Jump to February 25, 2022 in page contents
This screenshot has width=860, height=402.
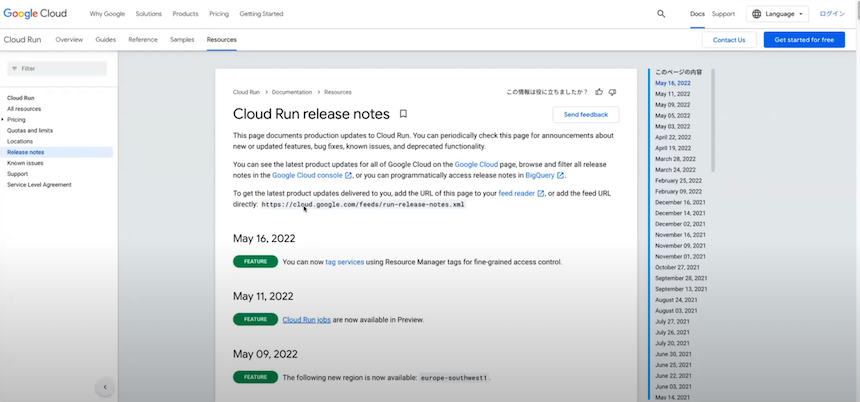click(x=678, y=180)
